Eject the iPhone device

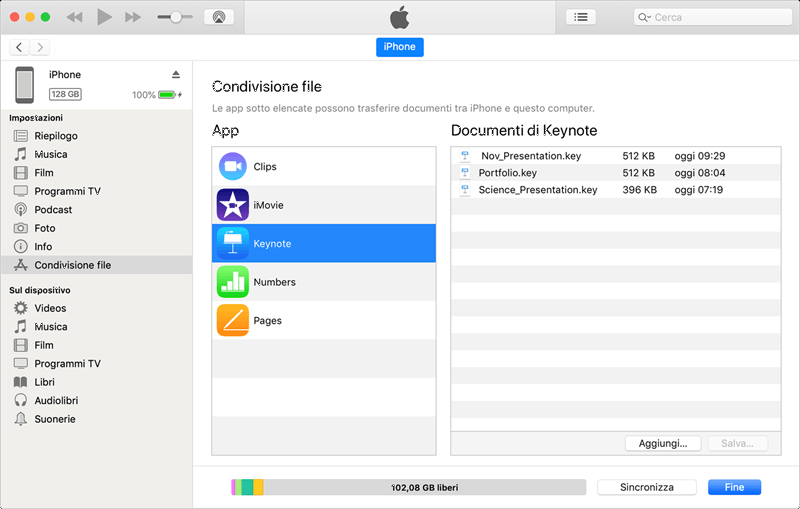pyautogui.click(x=176, y=75)
